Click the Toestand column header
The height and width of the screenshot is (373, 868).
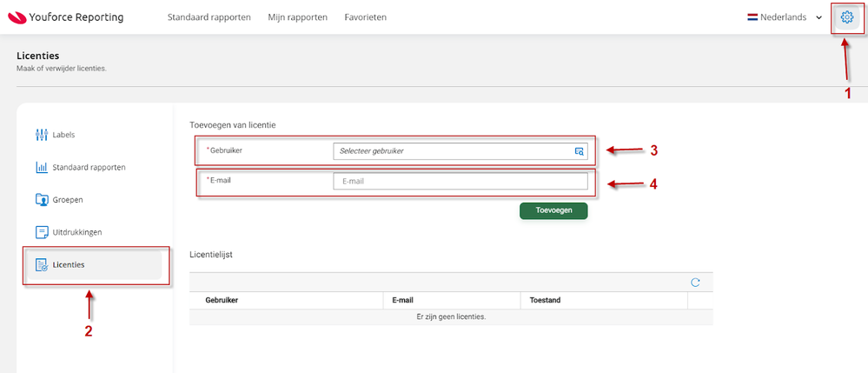pos(543,300)
